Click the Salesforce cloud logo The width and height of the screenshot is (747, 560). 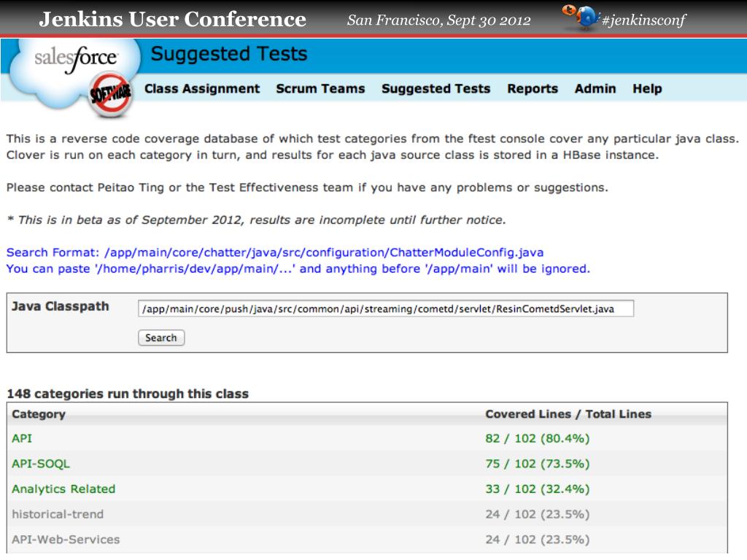pos(76,71)
